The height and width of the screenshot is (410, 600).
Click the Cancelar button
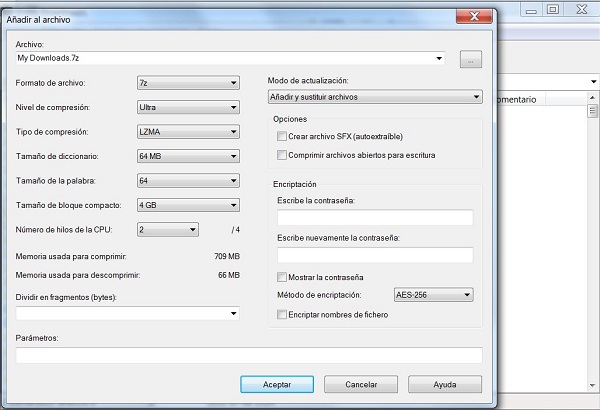click(x=361, y=384)
